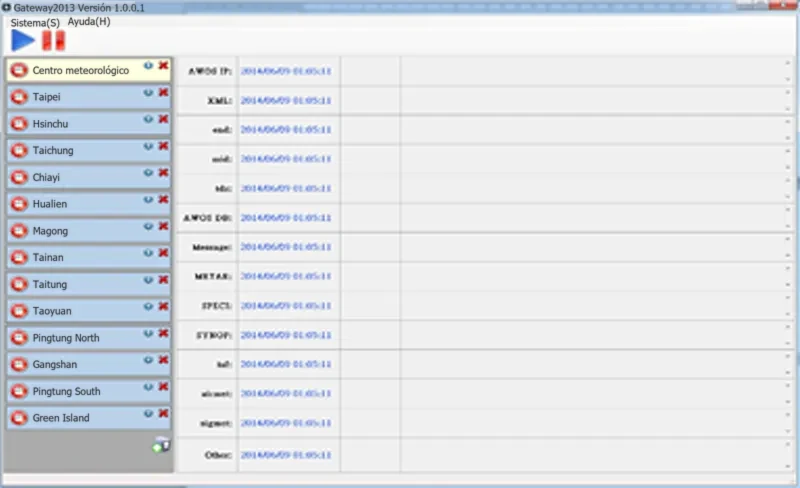Click the timestamp in the AWOS DB row
The image size is (800, 488).
[x=286, y=217]
